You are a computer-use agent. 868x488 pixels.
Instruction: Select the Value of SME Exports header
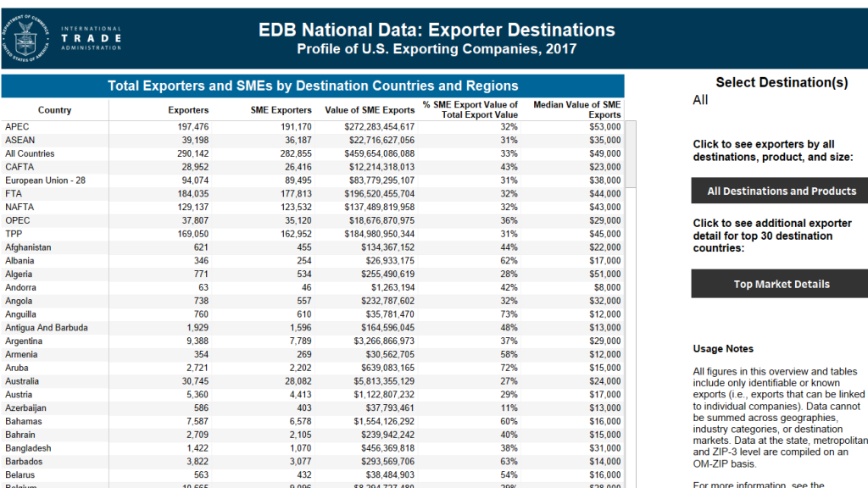[x=370, y=110]
